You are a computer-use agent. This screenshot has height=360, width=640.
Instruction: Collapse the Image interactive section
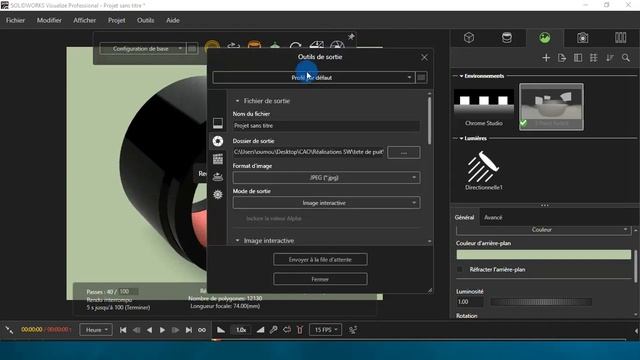(x=237, y=241)
